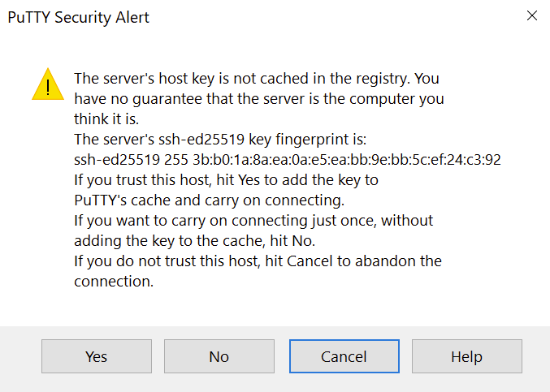Screen dimensions: 550x392
Task: Click the 'PuTTY's cache and carry on' line
Action: click(x=209, y=200)
